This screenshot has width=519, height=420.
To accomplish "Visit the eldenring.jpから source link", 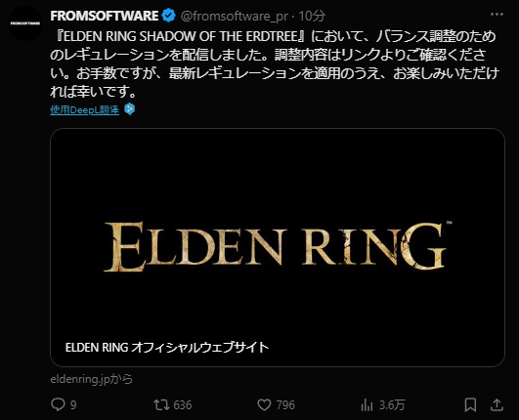I will point(91,379).
